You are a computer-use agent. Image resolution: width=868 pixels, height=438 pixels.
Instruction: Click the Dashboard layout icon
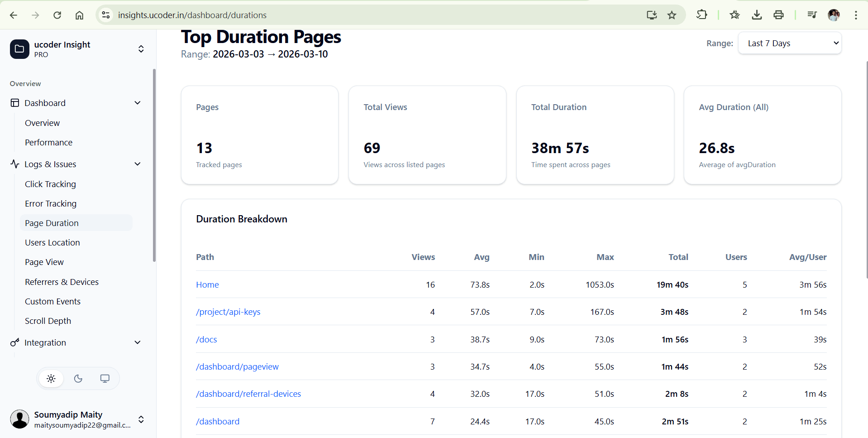point(15,103)
